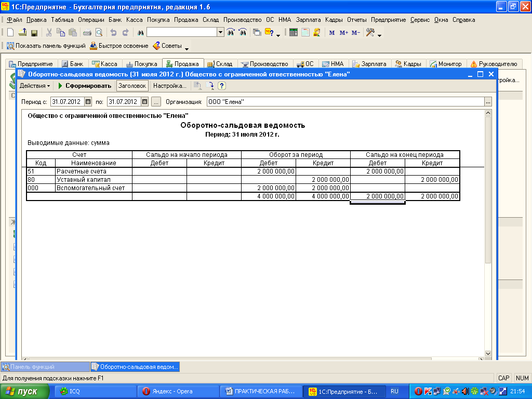Click the M memory button

332,33
